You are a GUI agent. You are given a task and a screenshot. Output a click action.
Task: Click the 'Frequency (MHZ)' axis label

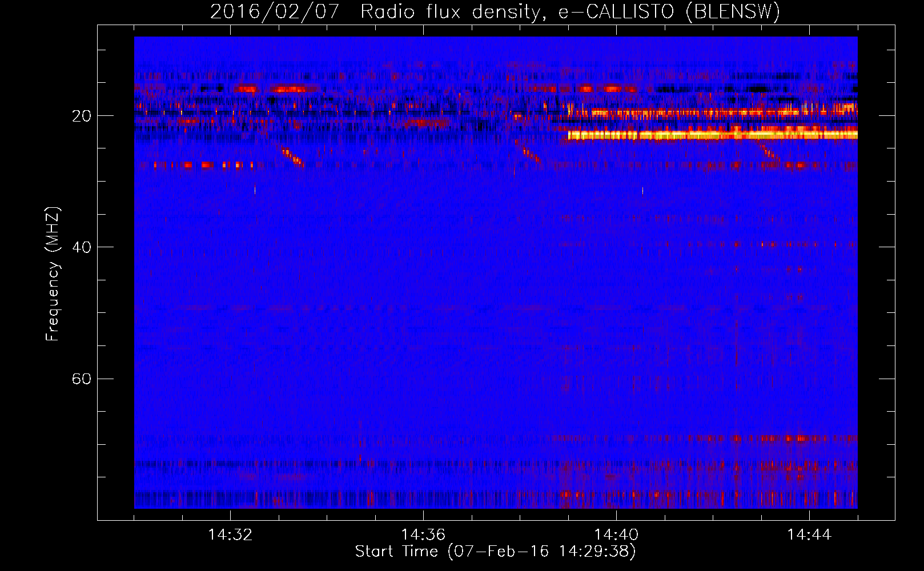(53, 274)
